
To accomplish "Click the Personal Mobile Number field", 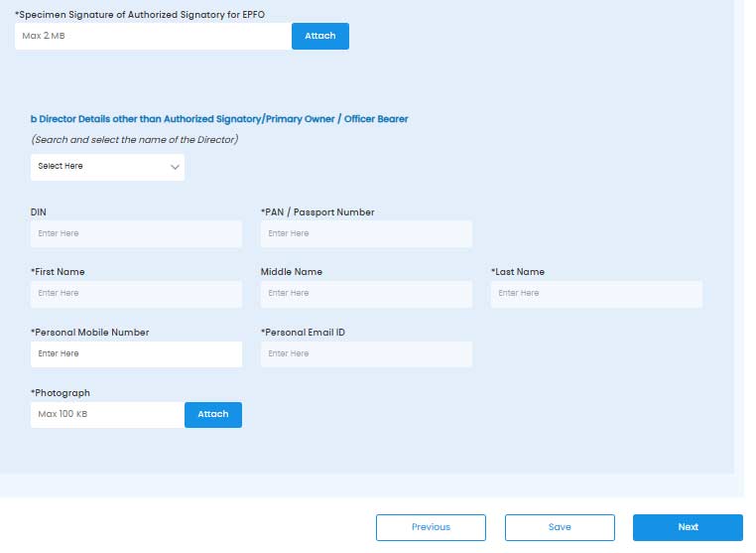I will (136, 354).
